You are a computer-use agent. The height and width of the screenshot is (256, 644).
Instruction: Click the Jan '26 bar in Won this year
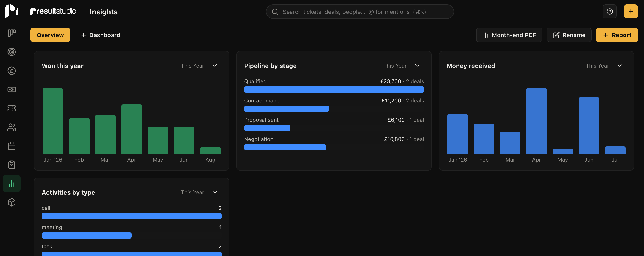click(x=53, y=121)
